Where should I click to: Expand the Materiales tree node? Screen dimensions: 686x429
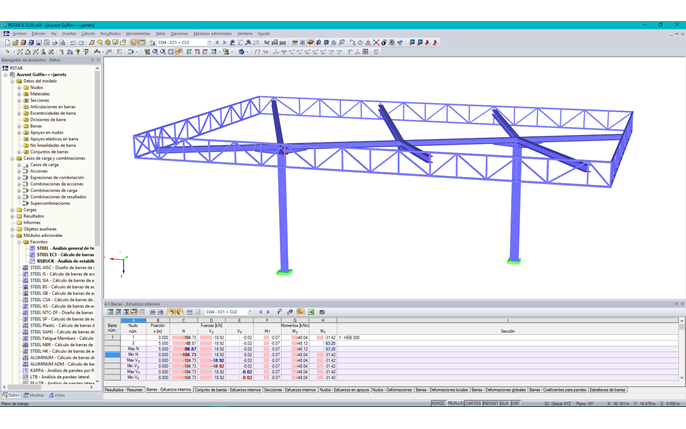point(19,94)
